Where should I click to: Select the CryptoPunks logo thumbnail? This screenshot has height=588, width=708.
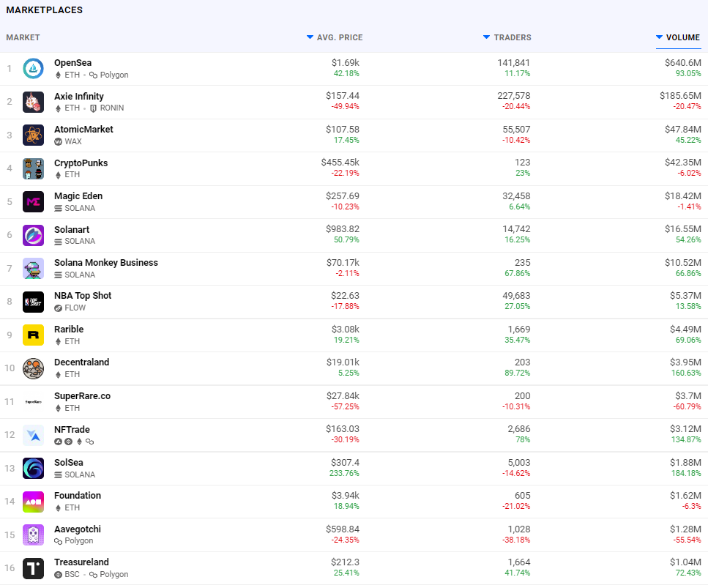34,168
